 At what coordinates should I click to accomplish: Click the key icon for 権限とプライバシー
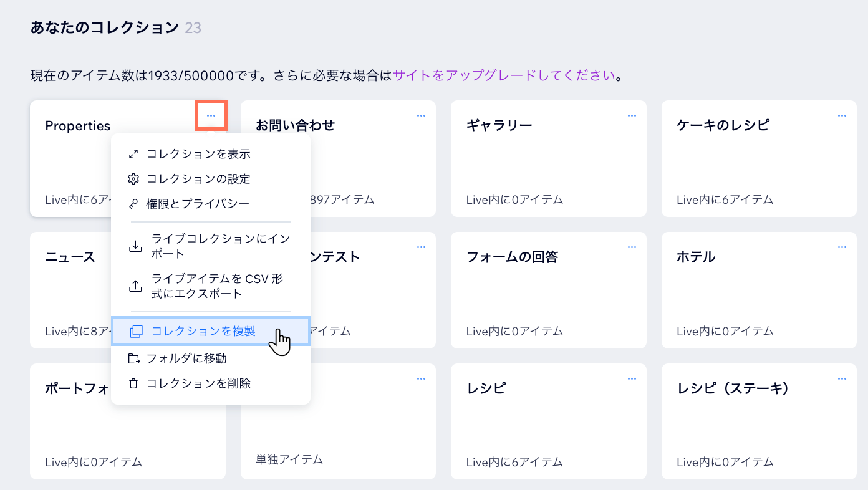point(133,204)
